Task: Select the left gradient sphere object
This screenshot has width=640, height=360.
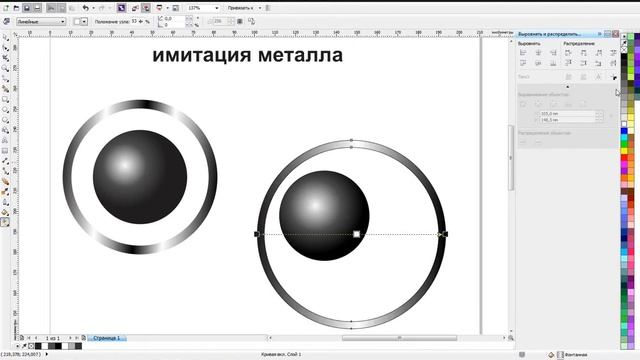Action: 140,177
